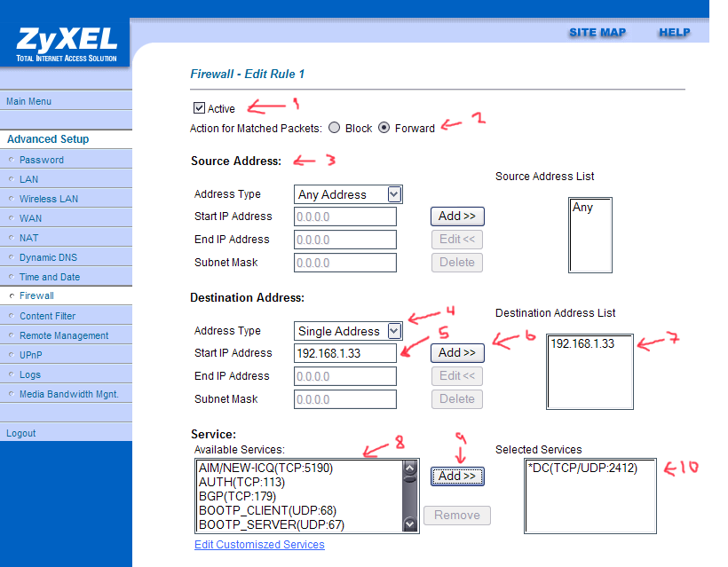Open the Site Map page
Viewport: 728px width, 567px height.
(x=597, y=33)
